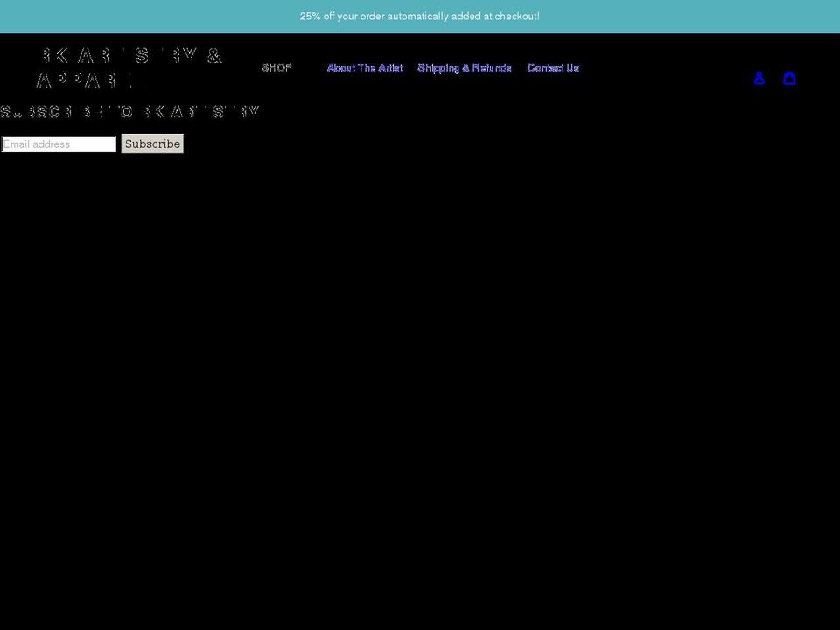Select Contact Us in the navigation
Image resolution: width=840 pixels, height=630 pixels.
(553, 67)
